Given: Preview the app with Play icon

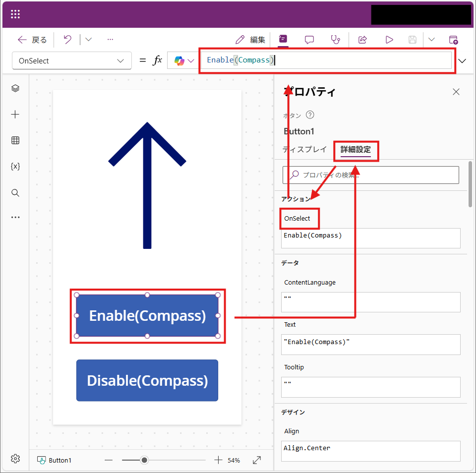Looking at the screenshot, I should [389, 40].
